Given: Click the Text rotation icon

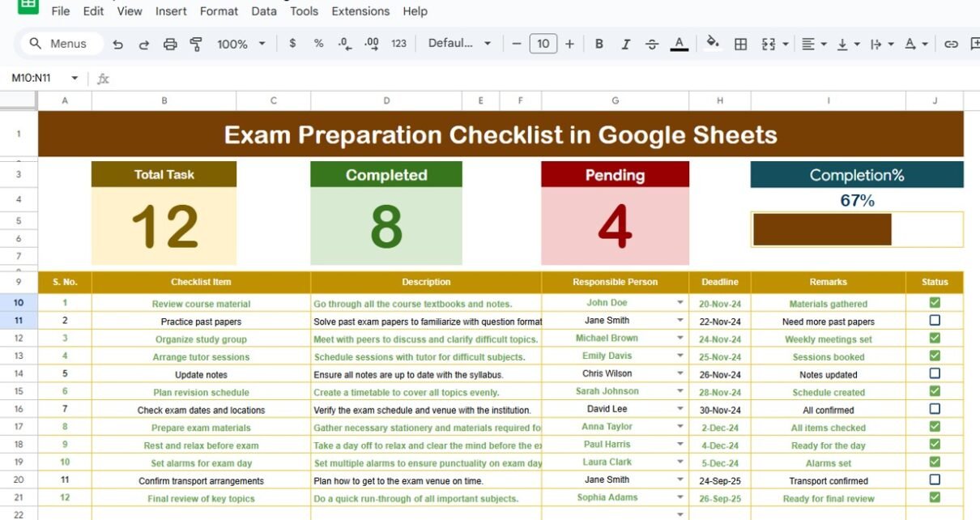Looking at the screenshot, I should click(x=910, y=44).
